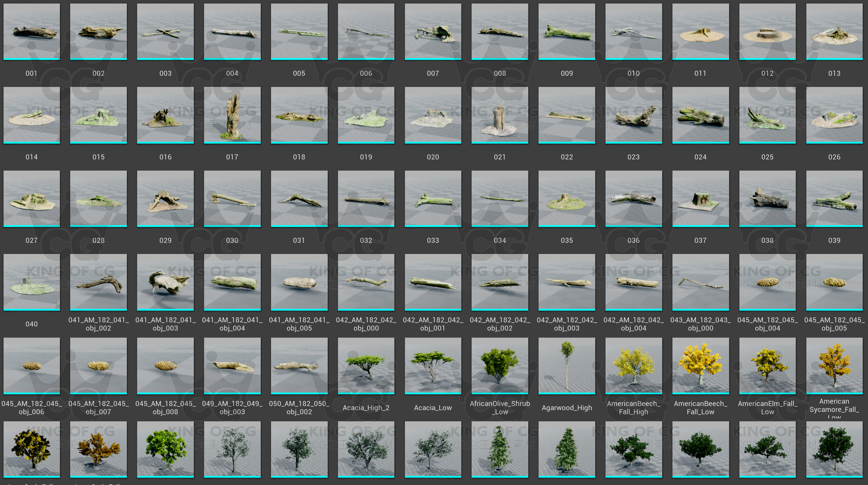Choose the AfricanOlive_Shrub_Low asset
The image size is (868, 485).
(500, 366)
